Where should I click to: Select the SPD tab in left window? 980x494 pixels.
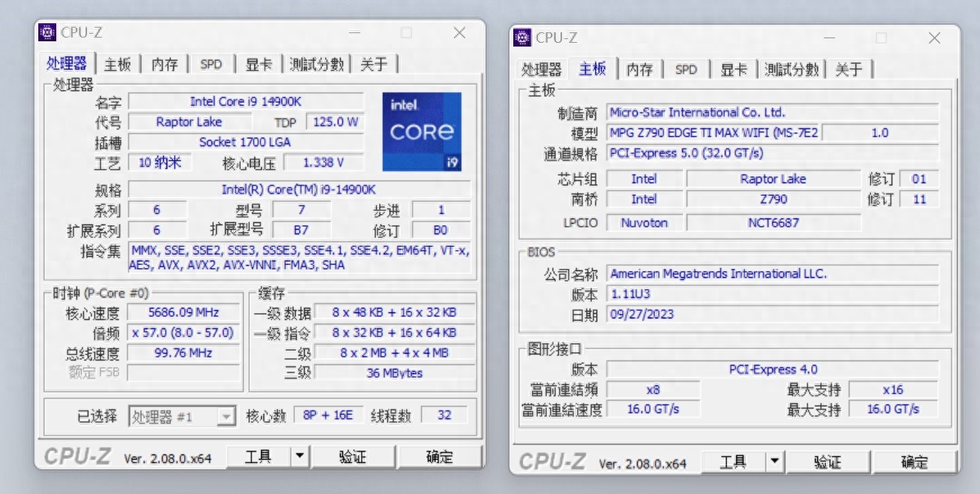point(211,65)
